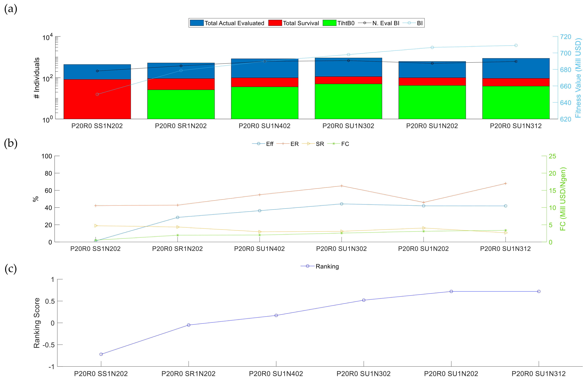This screenshot has width=588, height=382.
Task: Click the FC legend asterisk marker
Action: pos(334,144)
